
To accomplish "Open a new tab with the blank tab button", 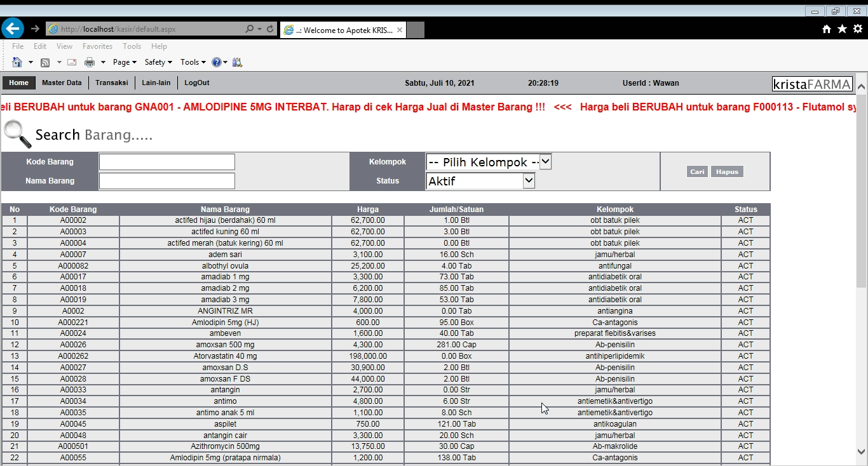I will pos(415,30).
